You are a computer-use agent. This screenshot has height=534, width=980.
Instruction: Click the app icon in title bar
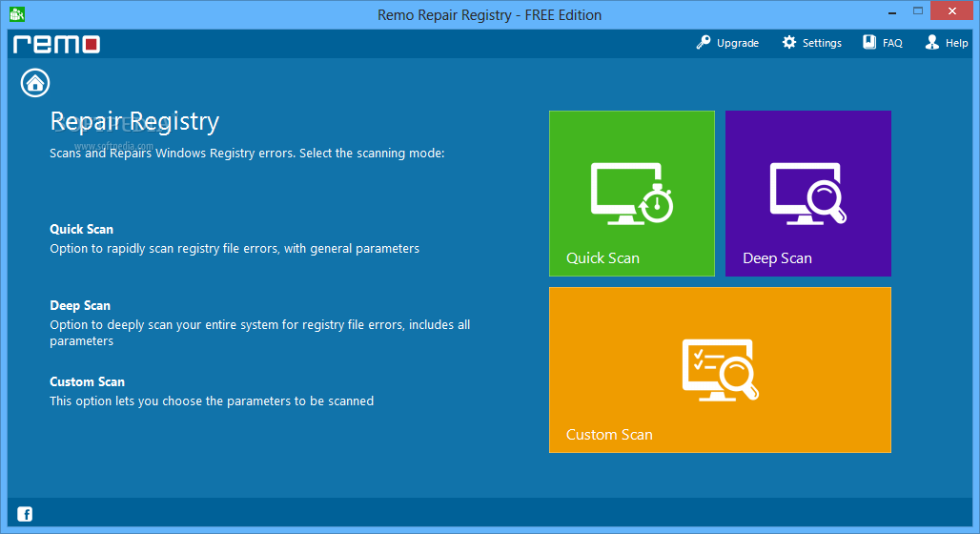point(17,13)
